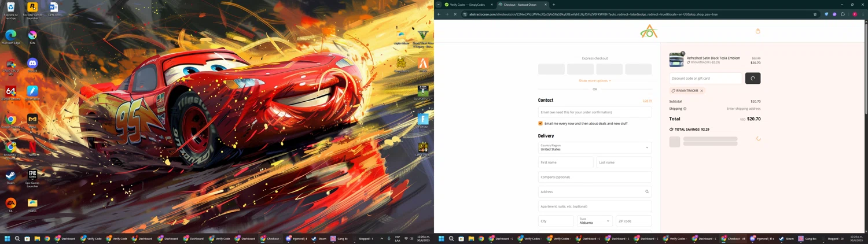Viewport: 868px width, 244px height.
Task: Open the Country/Region dropdown
Action: coord(595,147)
